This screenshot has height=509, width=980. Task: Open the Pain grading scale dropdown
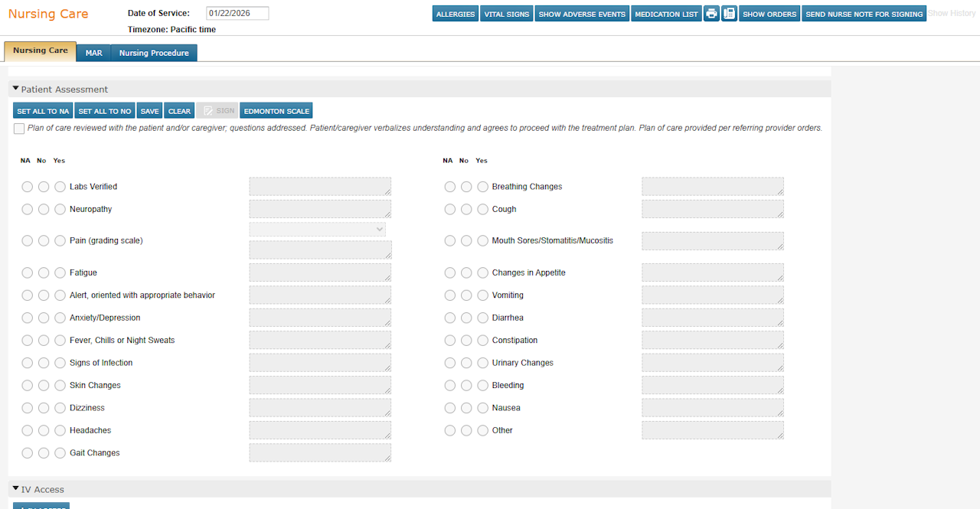point(317,229)
